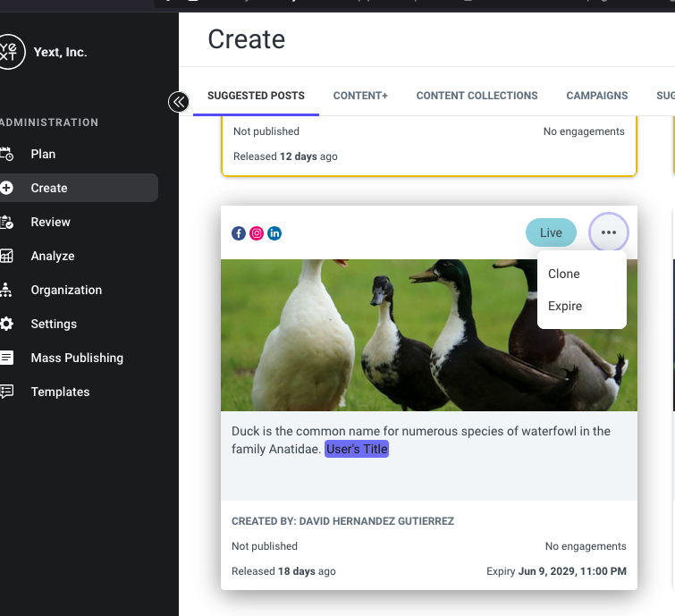Open the Plan calendar icon

click(6, 154)
